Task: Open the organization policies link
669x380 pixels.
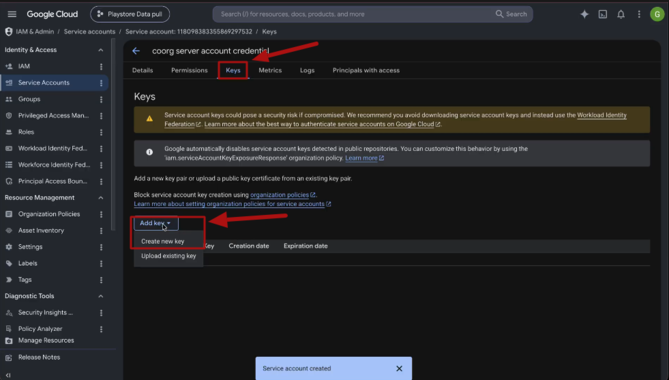Action: [282, 195]
